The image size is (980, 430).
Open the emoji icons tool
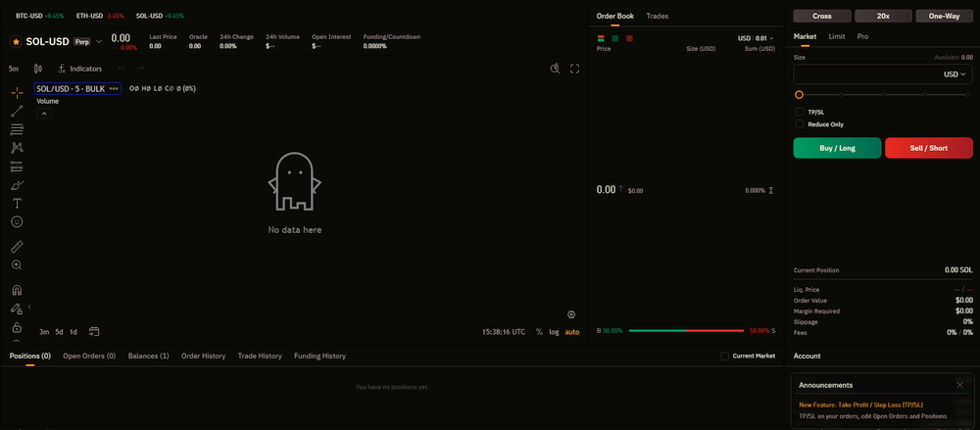coord(17,222)
